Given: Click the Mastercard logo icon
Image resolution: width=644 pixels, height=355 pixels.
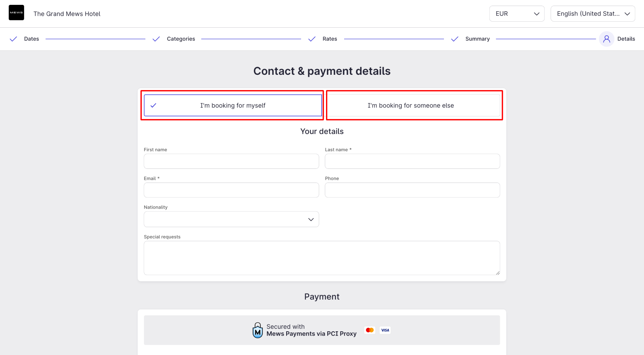Looking at the screenshot, I should (x=370, y=330).
